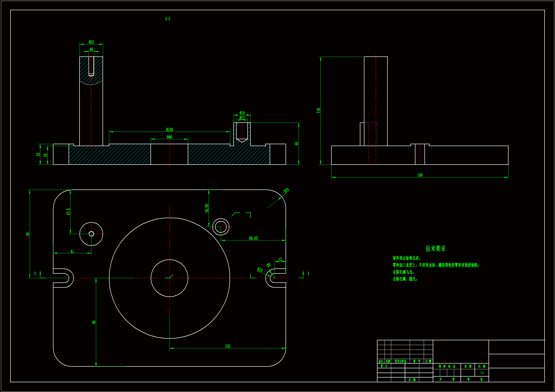Click the 技术要求 heading text
The width and height of the screenshot is (555, 392).
tap(435, 249)
